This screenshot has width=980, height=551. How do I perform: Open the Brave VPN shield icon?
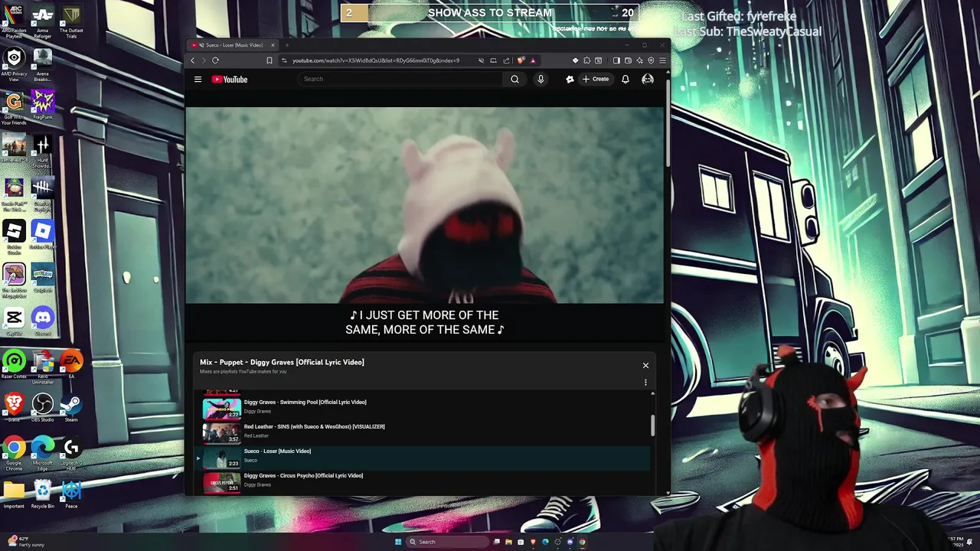[x=651, y=60]
